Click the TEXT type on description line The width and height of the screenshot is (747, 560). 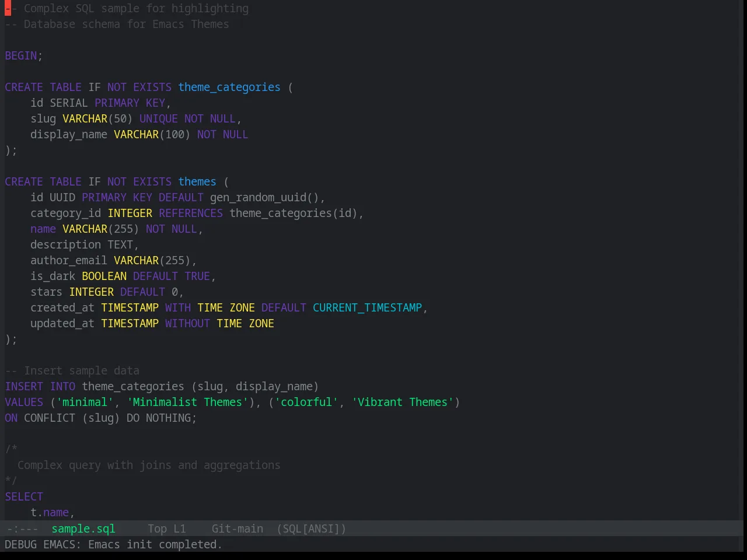[x=120, y=244]
